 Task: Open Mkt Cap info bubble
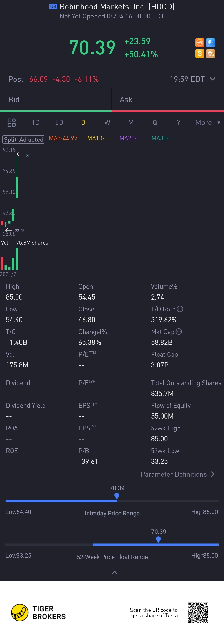[179, 332]
